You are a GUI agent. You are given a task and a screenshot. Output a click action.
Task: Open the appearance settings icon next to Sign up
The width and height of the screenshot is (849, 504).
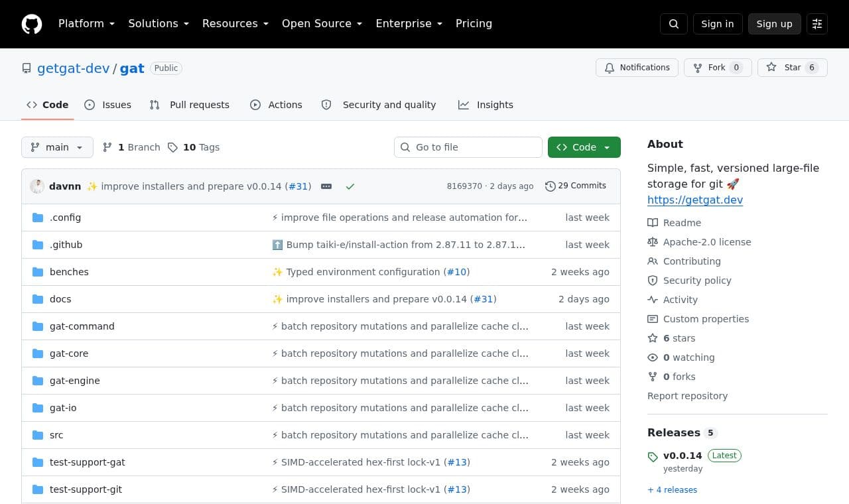[x=817, y=24]
